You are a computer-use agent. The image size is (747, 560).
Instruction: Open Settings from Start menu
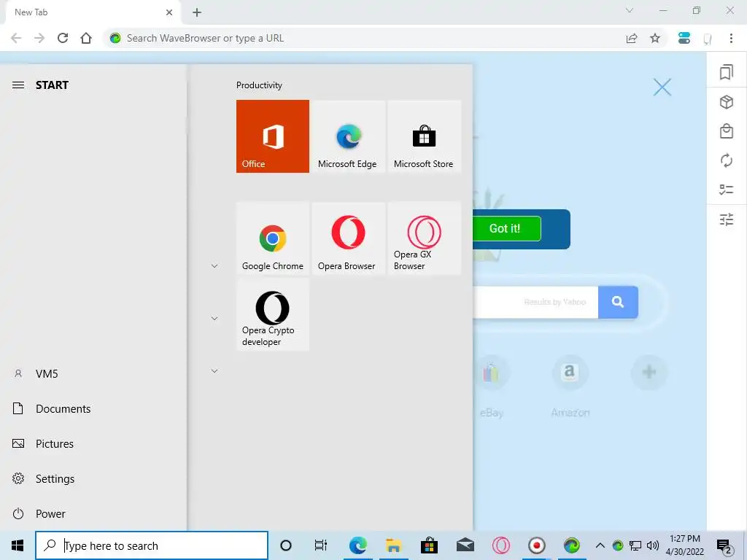(x=93, y=478)
